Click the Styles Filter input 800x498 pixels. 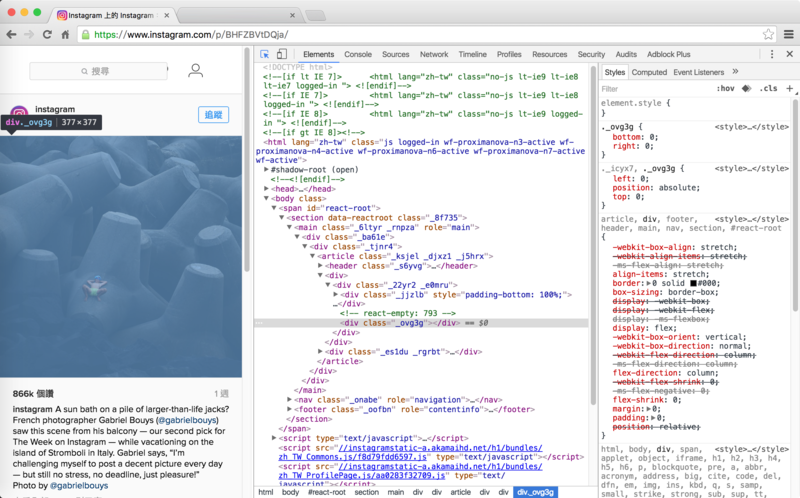(656, 89)
